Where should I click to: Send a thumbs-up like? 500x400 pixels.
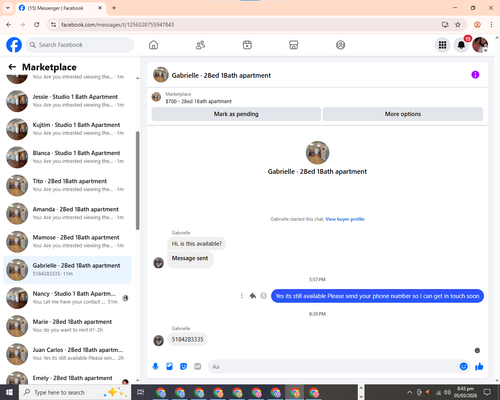(479, 367)
